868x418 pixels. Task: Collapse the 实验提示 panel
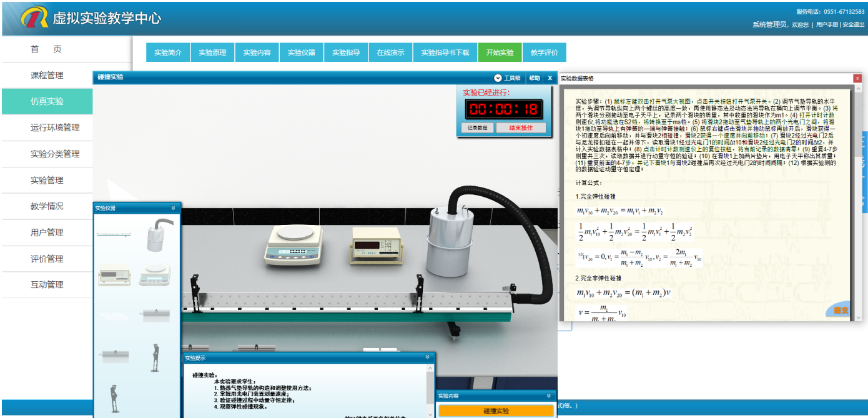coord(428,357)
